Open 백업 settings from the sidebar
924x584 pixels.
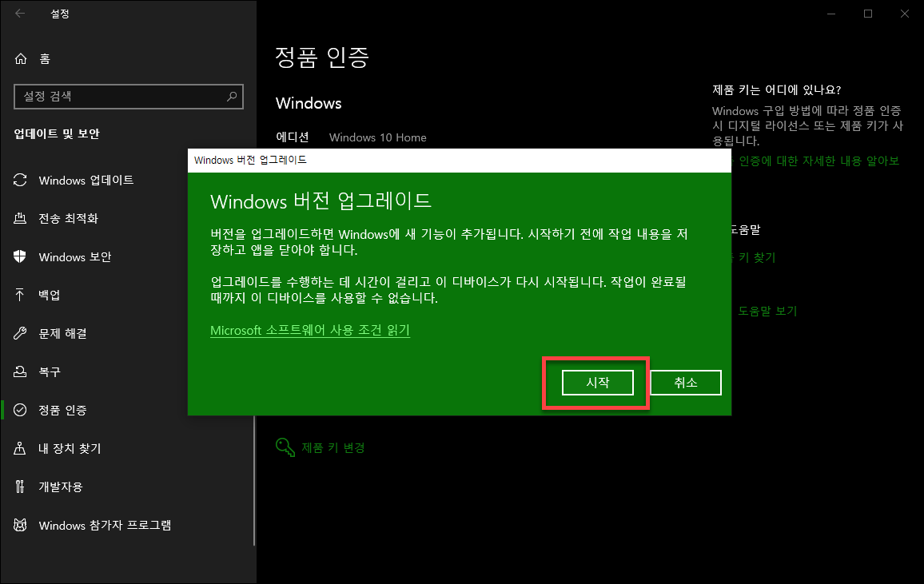pos(50,295)
